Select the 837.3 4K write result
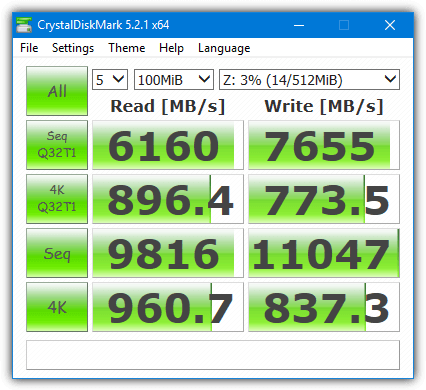The width and height of the screenshot is (426, 390). coord(324,307)
